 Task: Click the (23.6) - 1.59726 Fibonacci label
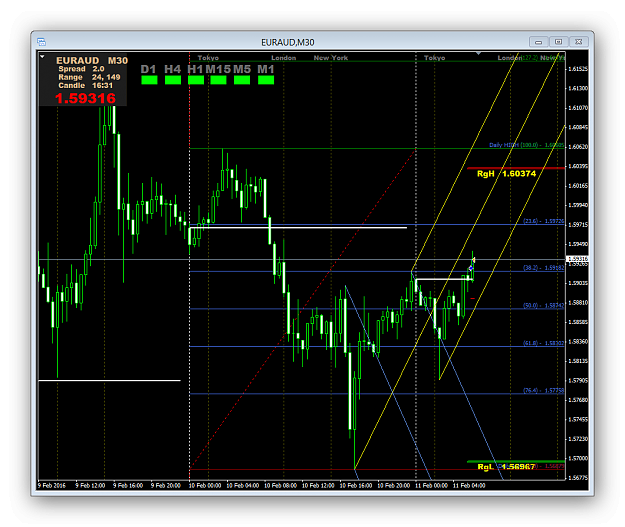(x=543, y=221)
